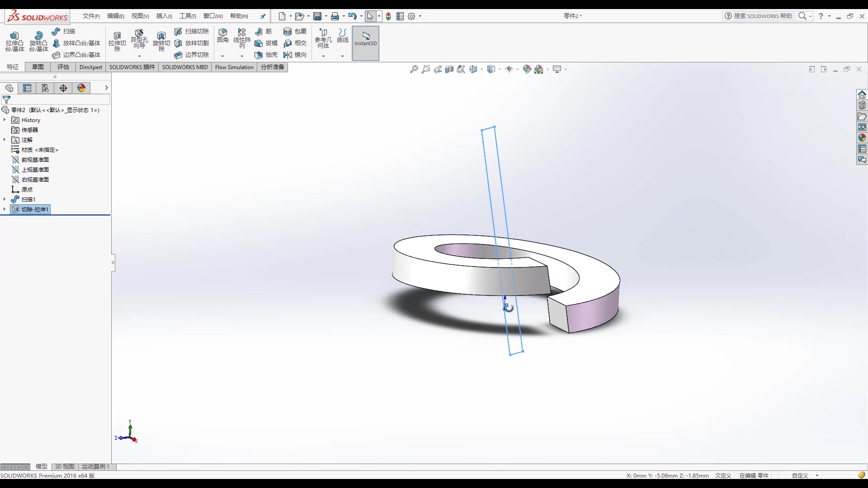Screen dimensions: 868x488
Task: Expand the 扫描1 feature in tree
Action: 4,199
